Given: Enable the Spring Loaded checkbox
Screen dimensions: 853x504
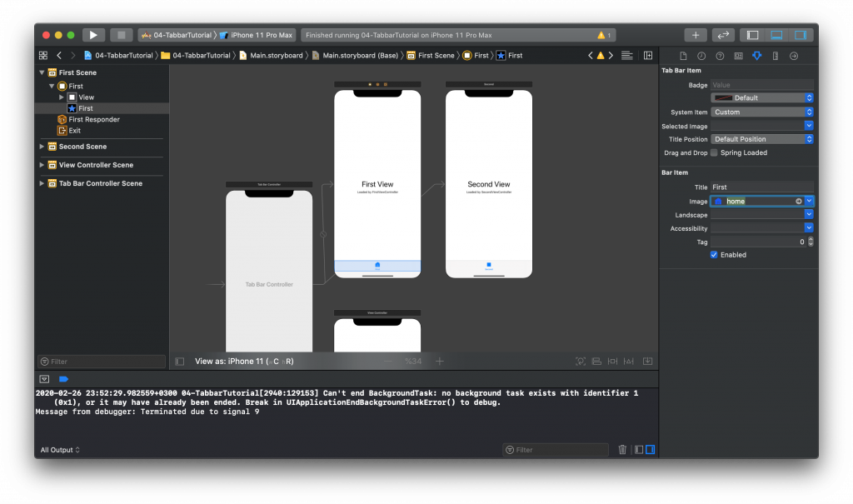Looking at the screenshot, I should pyautogui.click(x=714, y=153).
